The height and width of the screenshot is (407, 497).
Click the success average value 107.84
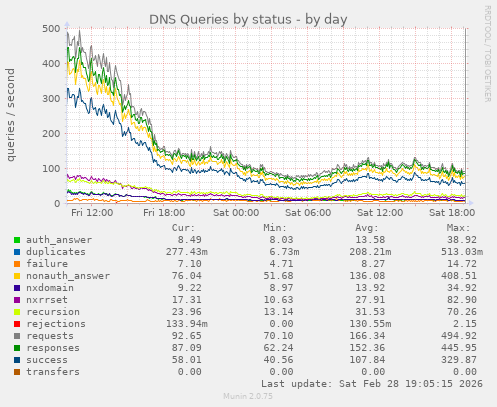[367, 360]
